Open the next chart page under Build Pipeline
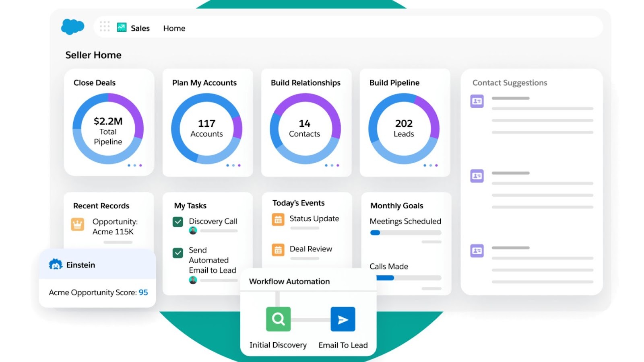 430,165
